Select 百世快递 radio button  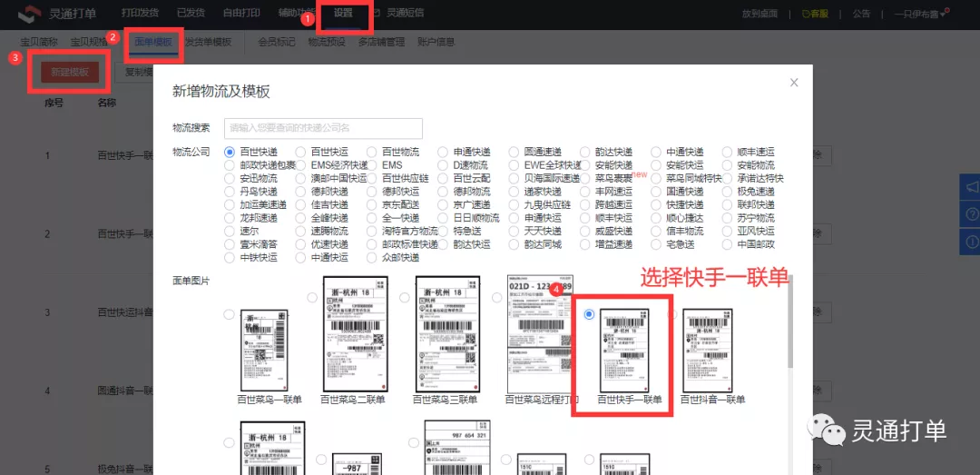pos(230,152)
